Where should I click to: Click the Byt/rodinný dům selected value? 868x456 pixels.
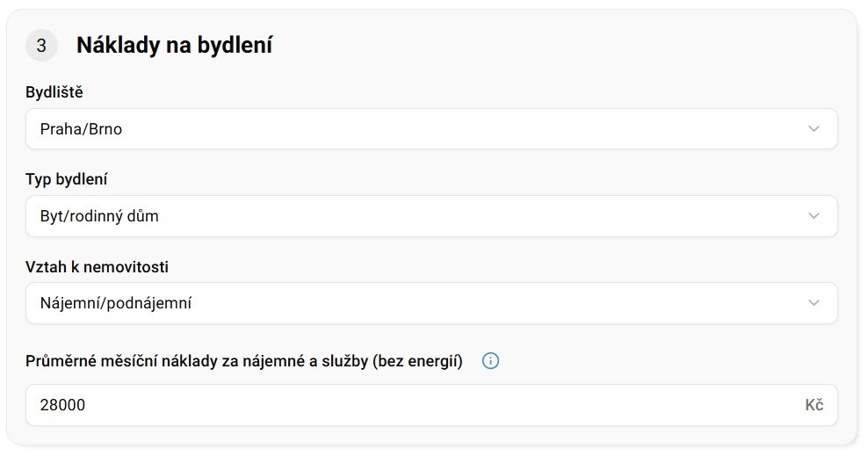pyautogui.click(x=99, y=216)
